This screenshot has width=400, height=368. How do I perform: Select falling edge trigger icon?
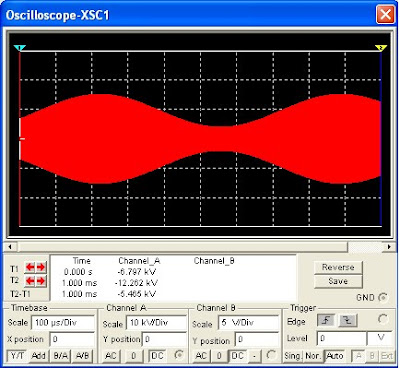coord(348,321)
